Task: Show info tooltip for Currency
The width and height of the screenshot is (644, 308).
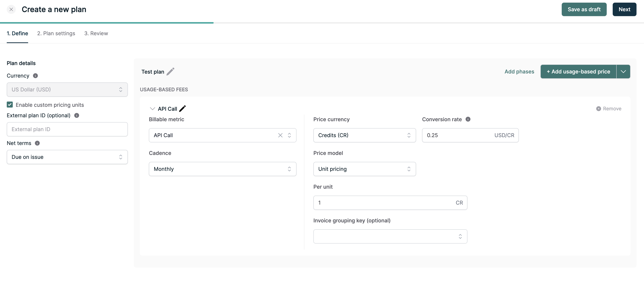Action: click(35, 76)
